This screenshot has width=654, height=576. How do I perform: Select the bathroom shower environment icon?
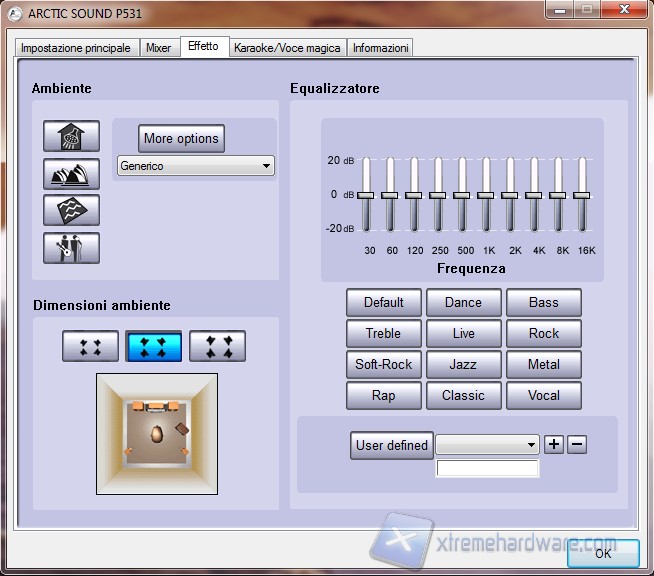(72, 137)
